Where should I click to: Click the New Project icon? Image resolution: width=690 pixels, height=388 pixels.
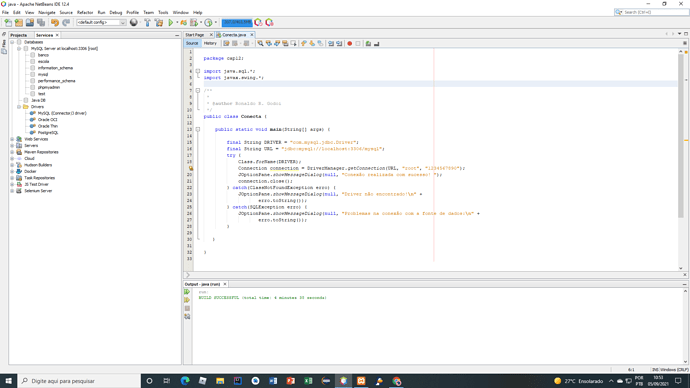(18, 22)
